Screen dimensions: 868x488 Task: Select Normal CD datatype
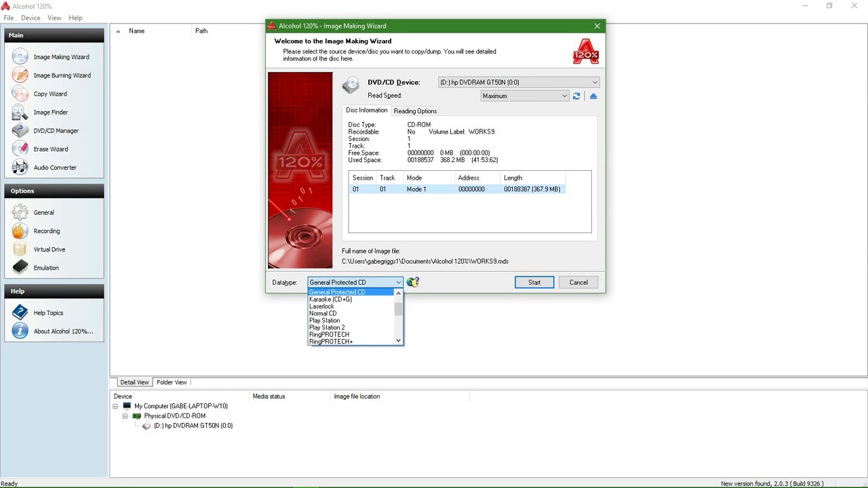pos(351,313)
